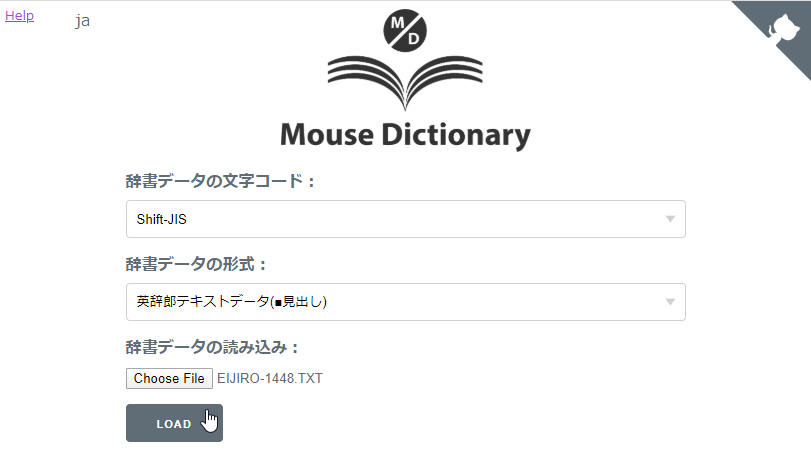Expand the arrow on the dictionary format selector

(x=670, y=302)
